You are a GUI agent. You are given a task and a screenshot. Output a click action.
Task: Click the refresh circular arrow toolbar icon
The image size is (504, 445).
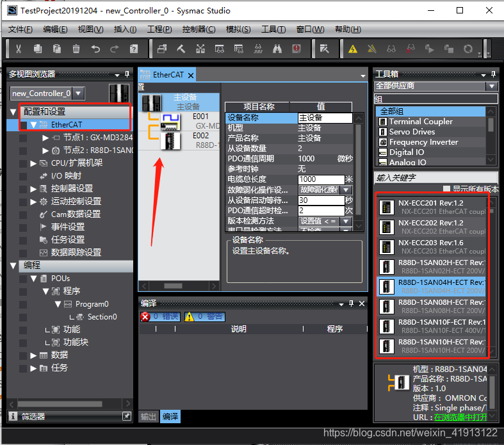(x=468, y=49)
